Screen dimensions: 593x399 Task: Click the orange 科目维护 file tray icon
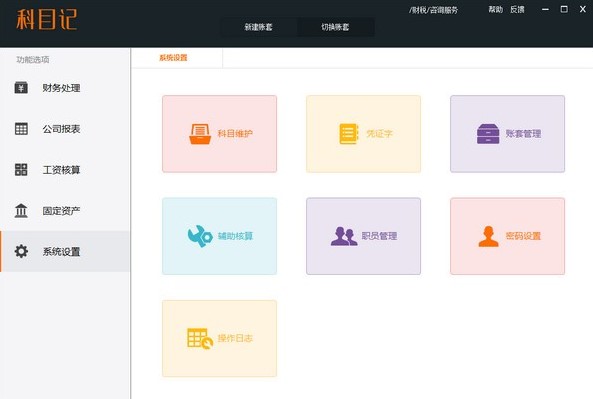(200, 134)
